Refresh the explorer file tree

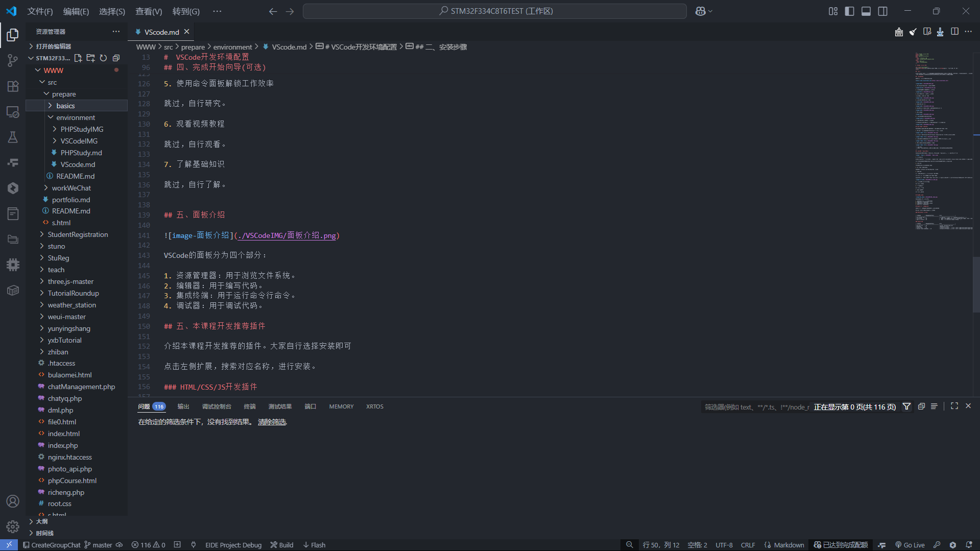(103, 58)
